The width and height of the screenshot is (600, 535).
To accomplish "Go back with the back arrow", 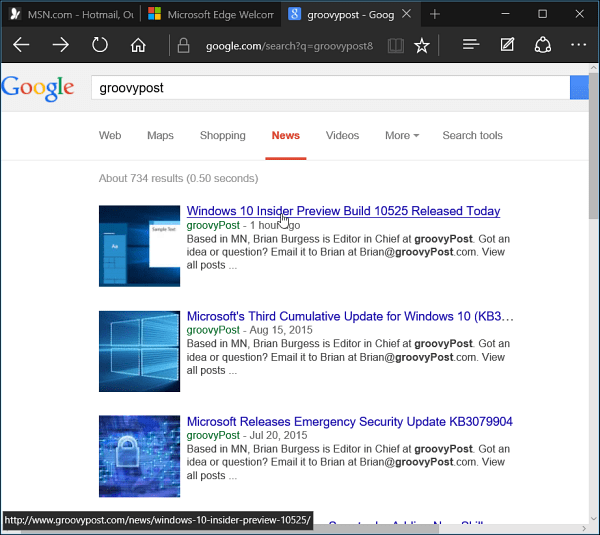I will point(21,45).
